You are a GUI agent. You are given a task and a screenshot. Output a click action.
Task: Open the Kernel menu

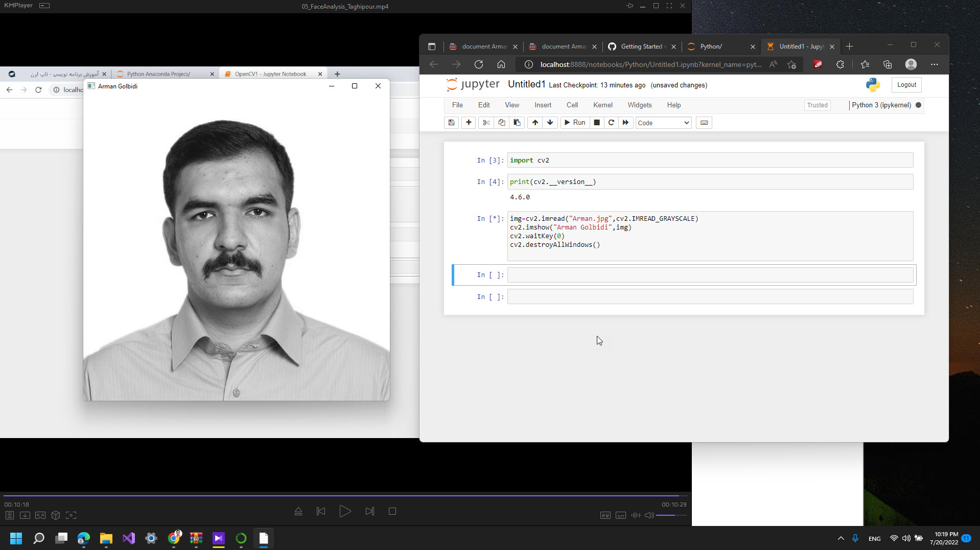[x=602, y=105]
